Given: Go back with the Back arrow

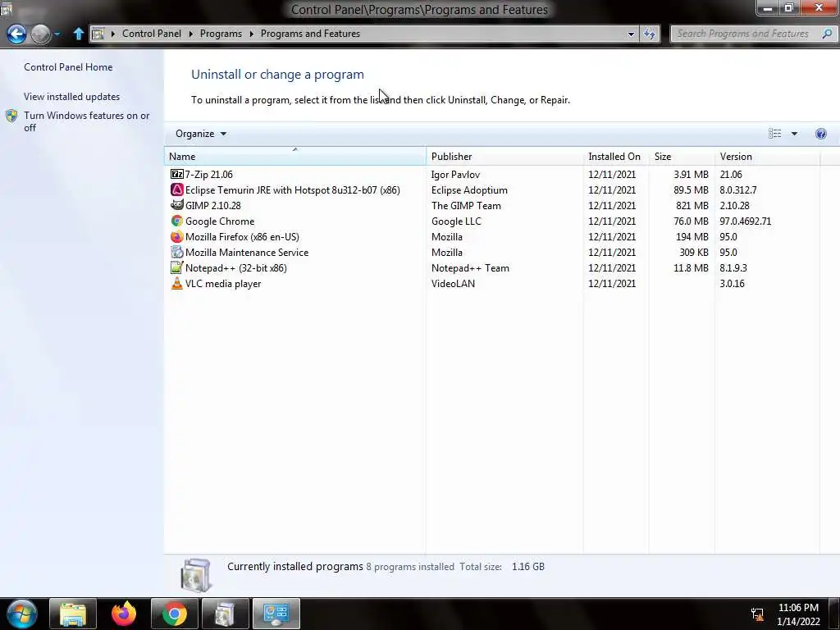Looking at the screenshot, I should [16, 34].
